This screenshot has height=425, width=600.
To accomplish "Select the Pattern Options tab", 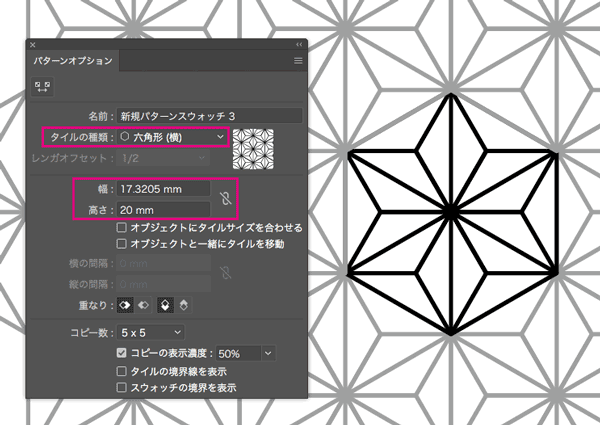I will (x=73, y=61).
